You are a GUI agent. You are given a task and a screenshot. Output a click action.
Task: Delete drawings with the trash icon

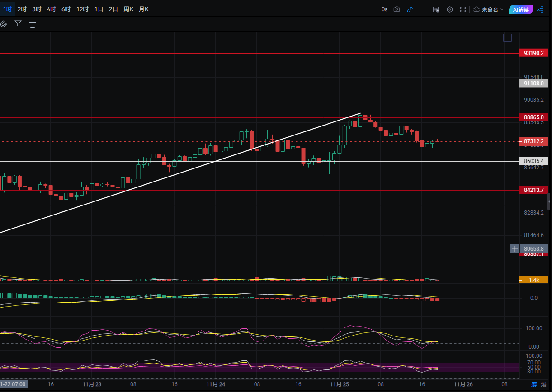[x=33, y=24]
